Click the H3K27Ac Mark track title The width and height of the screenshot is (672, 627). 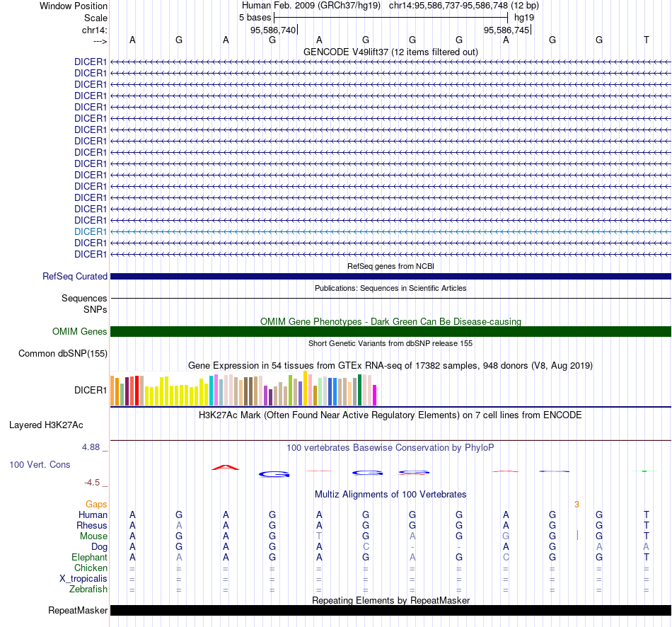point(390,415)
